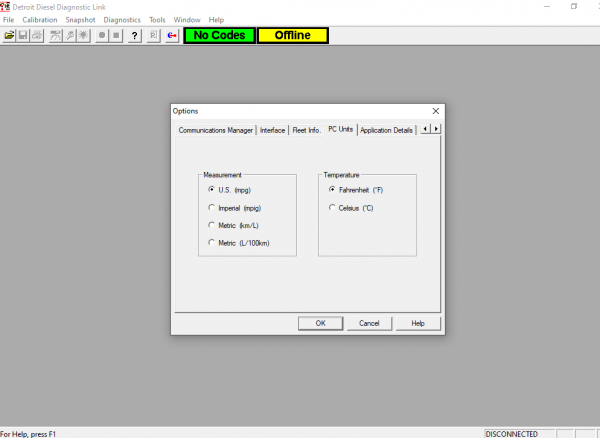The image size is (600, 438).
Task: Open the Fleet Info. tab
Action: [x=306, y=130]
